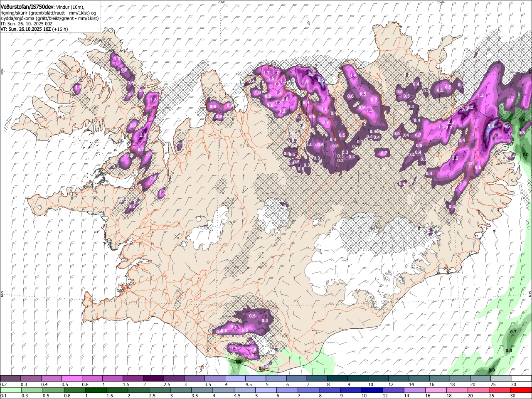Click the bright pink snow swatch for 0.5–0.8 mm

pos(72,378)
